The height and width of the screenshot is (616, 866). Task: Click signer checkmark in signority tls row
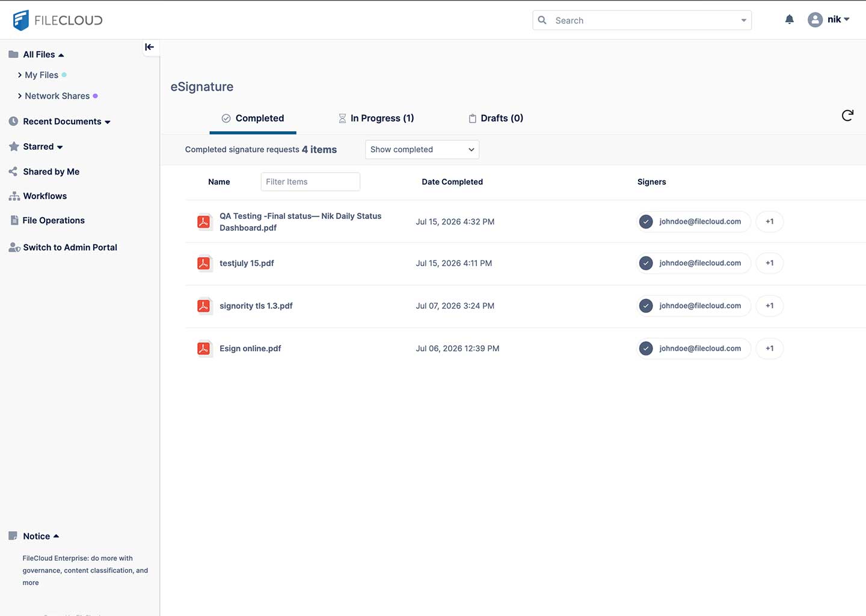pyautogui.click(x=646, y=306)
